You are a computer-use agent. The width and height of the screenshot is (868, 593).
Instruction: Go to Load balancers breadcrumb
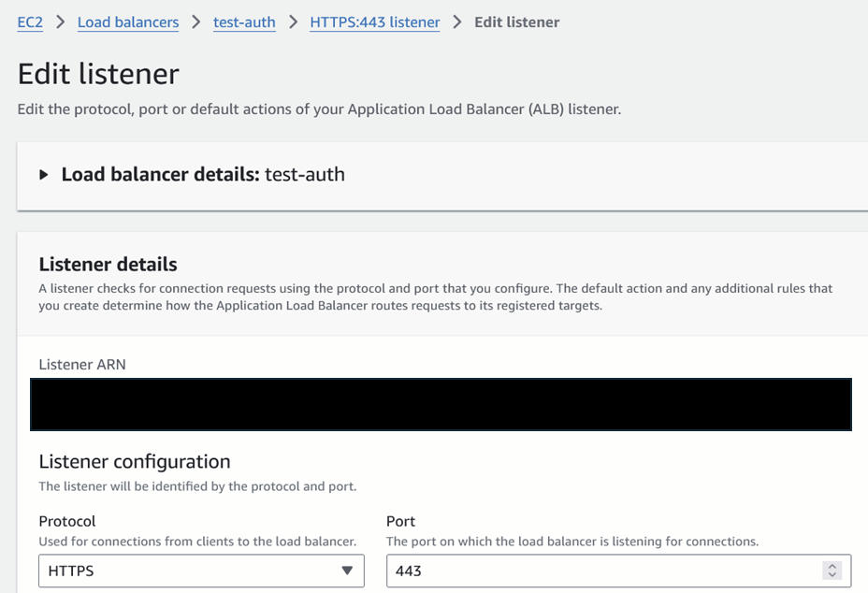click(x=128, y=22)
